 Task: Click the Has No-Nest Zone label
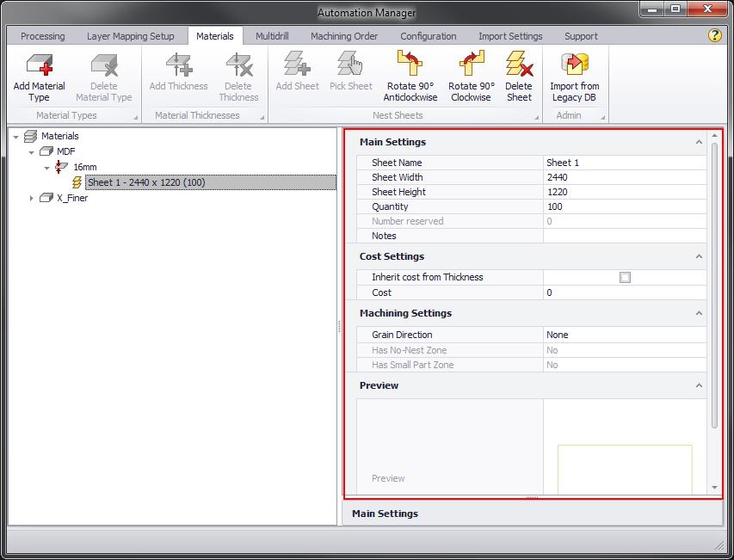(x=409, y=350)
